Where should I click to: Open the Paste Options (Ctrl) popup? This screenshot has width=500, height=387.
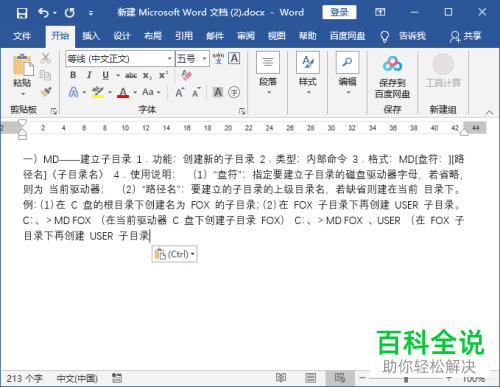[x=175, y=254]
